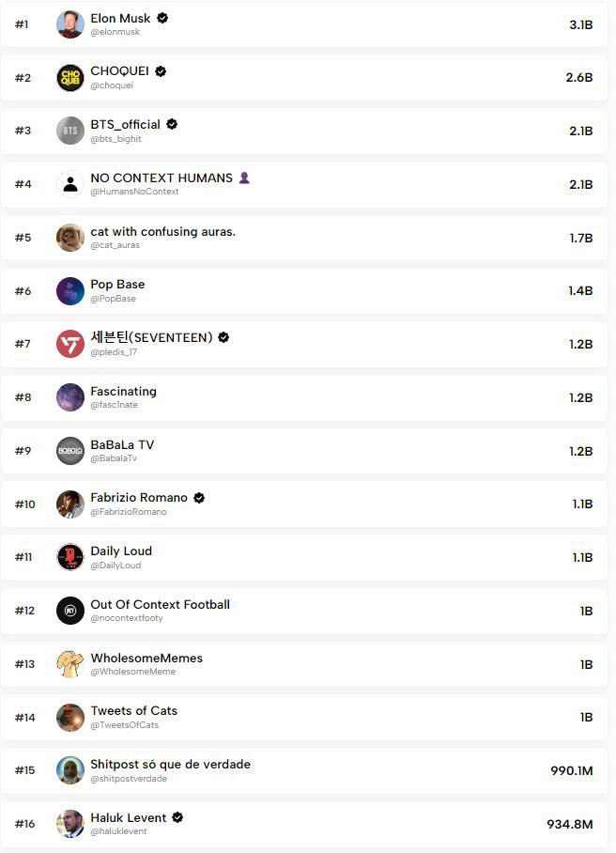Open the Daily Loud red logo
616x853 pixels.
pyautogui.click(x=70, y=557)
